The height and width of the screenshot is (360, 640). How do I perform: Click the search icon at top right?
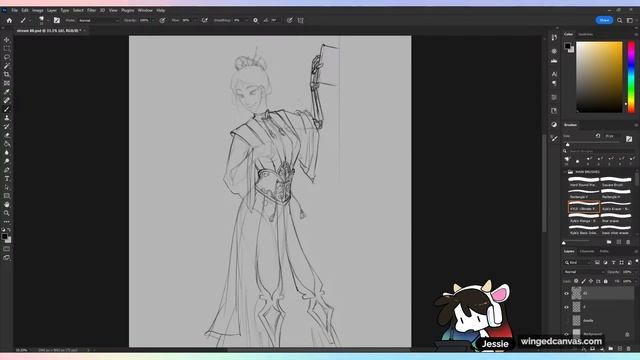pos(620,20)
